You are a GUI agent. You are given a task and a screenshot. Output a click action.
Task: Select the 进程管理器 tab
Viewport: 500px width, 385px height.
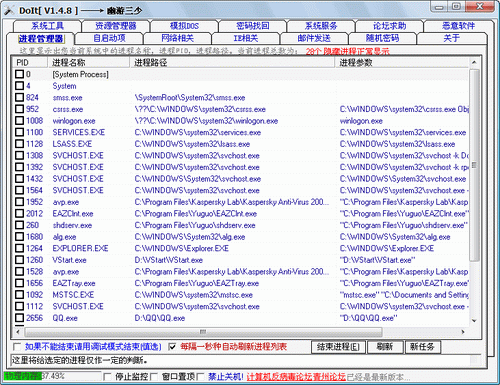41,39
